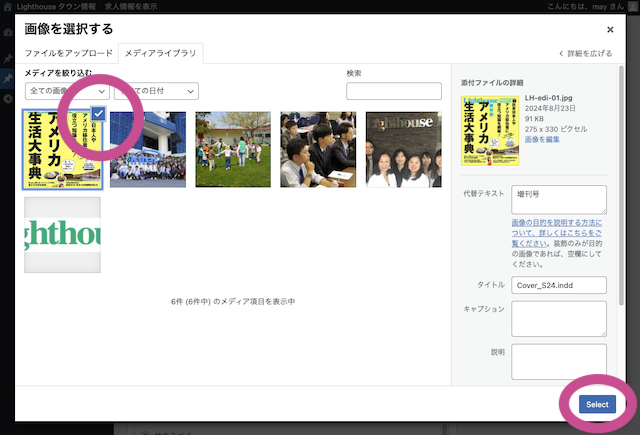Click the タイトル field with Cover_S24.indd
This screenshot has width=640, height=435.
click(x=559, y=285)
